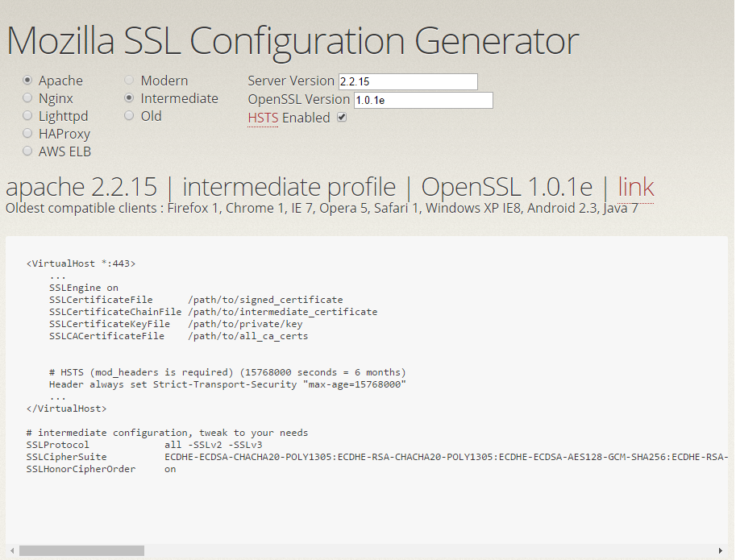The height and width of the screenshot is (560, 736).
Task: Click the horizontal scrollbar thumb
Action: point(81,550)
